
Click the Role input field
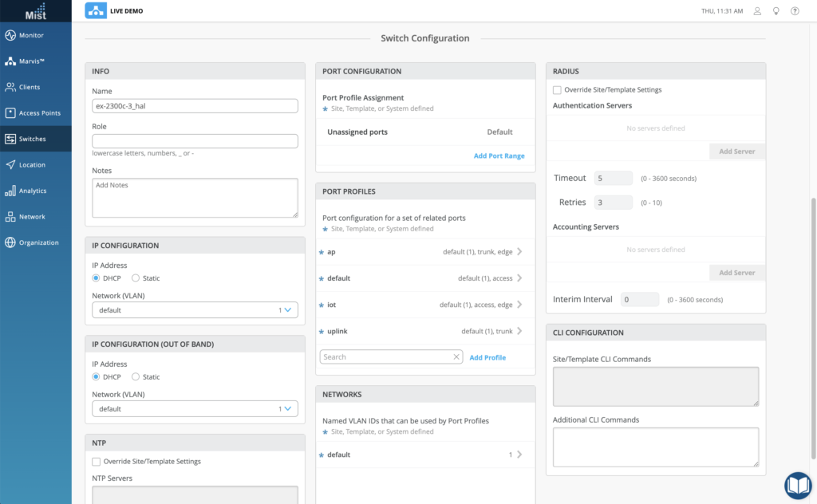coord(195,141)
